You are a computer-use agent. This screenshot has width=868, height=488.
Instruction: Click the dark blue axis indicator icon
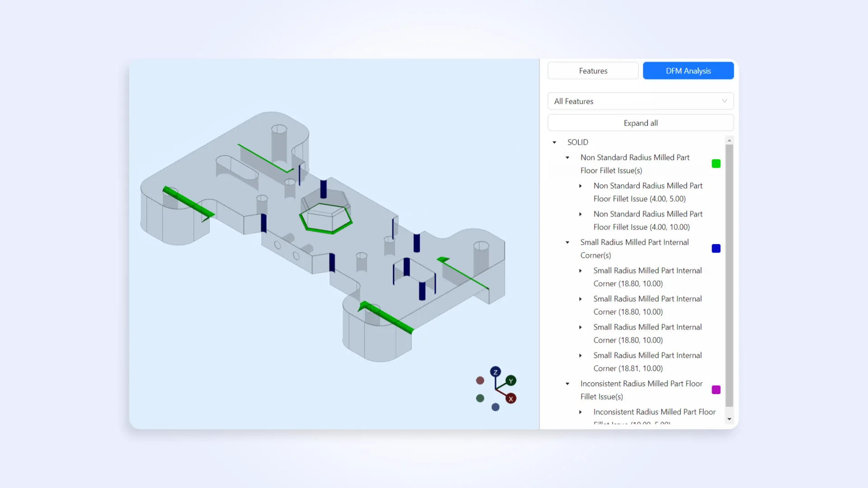495,372
